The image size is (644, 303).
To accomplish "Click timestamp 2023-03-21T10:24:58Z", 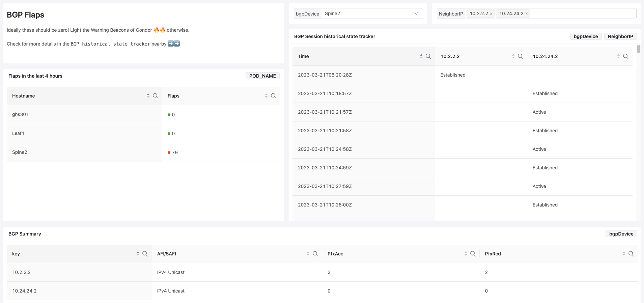I will [x=325, y=149].
